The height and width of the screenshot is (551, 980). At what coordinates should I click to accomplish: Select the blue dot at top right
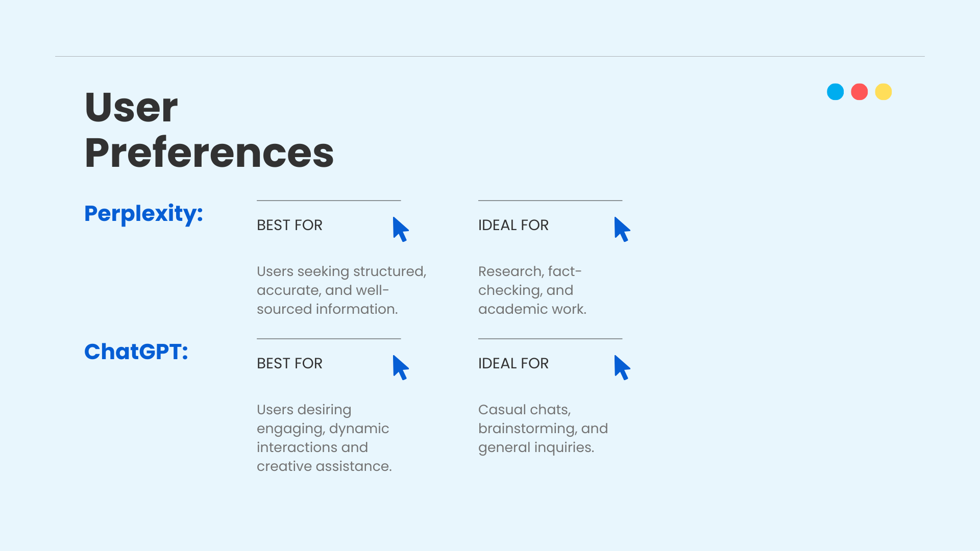click(x=836, y=92)
